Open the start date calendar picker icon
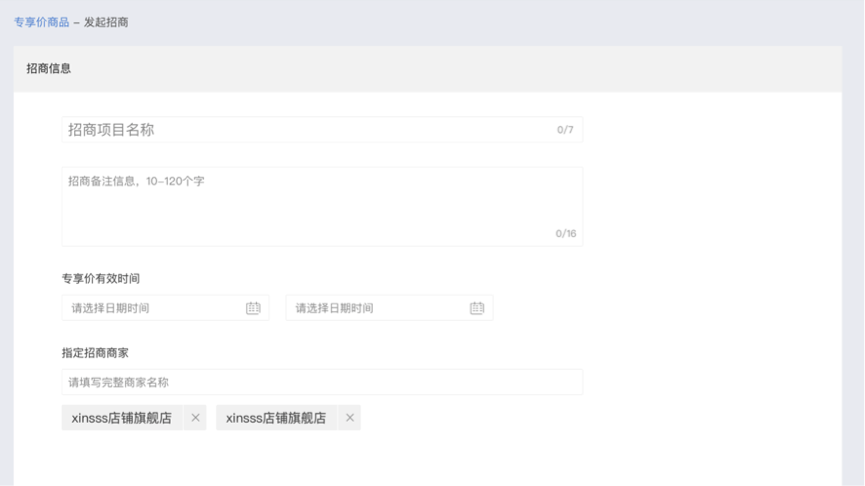 point(253,308)
